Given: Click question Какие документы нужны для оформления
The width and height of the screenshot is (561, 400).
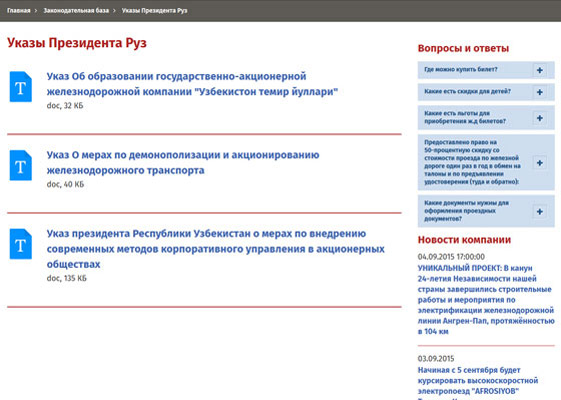Looking at the screenshot, I should 466,211.
